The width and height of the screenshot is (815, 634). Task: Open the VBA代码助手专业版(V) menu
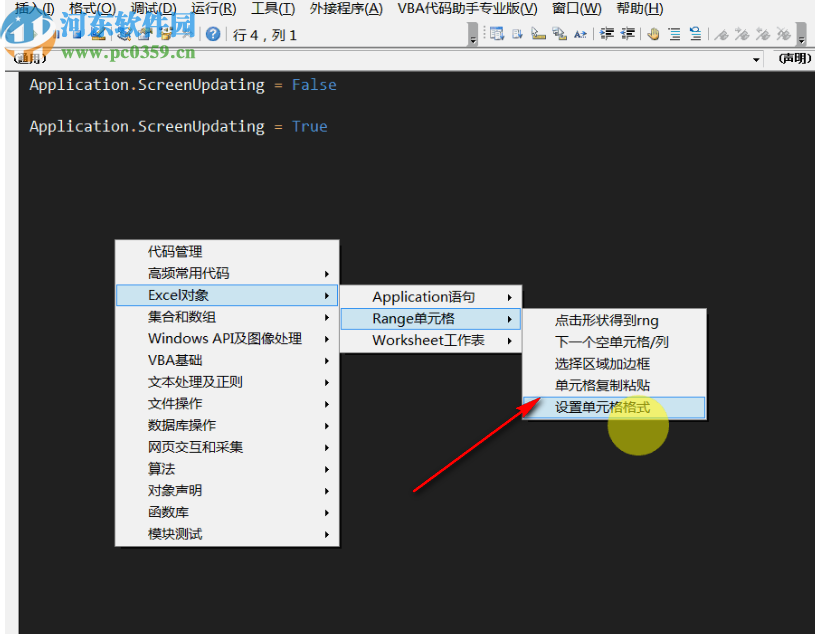tap(467, 8)
